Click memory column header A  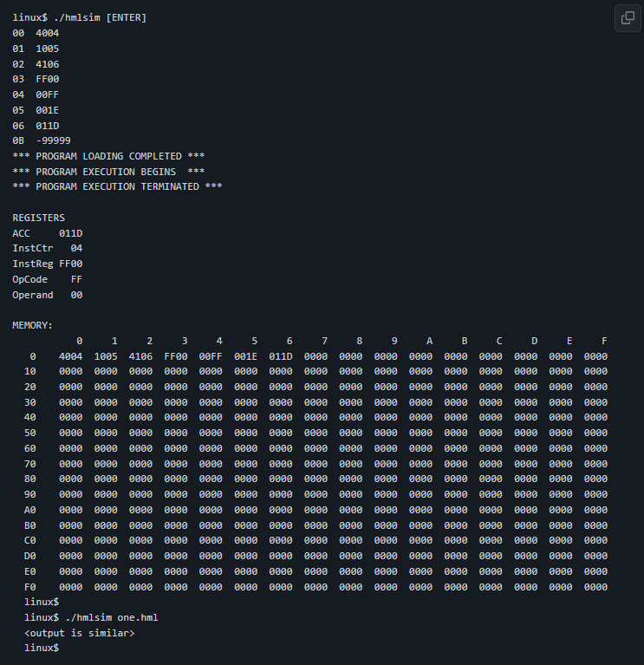pyautogui.click(x=429, y=341)
